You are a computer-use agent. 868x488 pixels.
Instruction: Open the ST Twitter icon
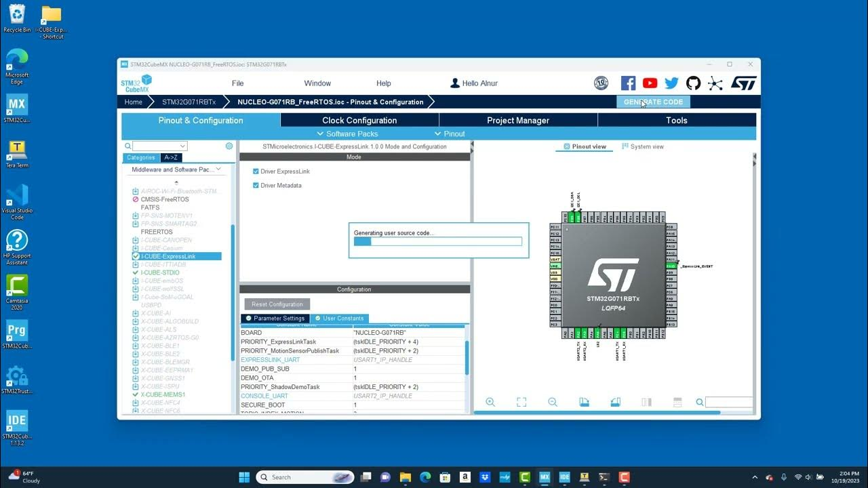pos(671,83)
